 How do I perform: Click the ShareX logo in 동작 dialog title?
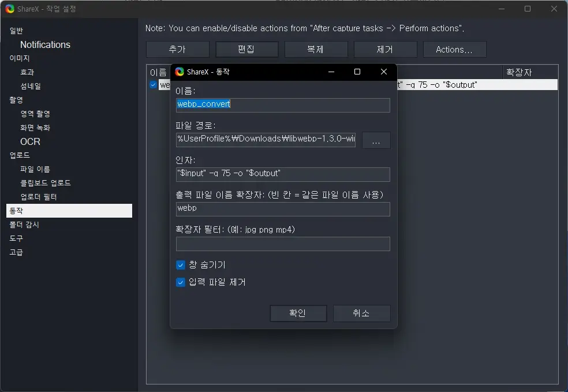click(x=180, y=72)
